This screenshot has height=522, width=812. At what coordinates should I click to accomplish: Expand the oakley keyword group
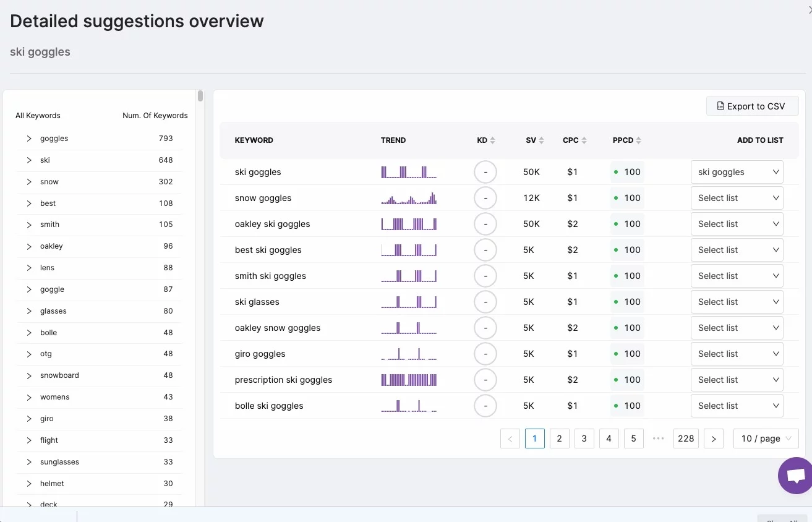(x=29, y=246)
